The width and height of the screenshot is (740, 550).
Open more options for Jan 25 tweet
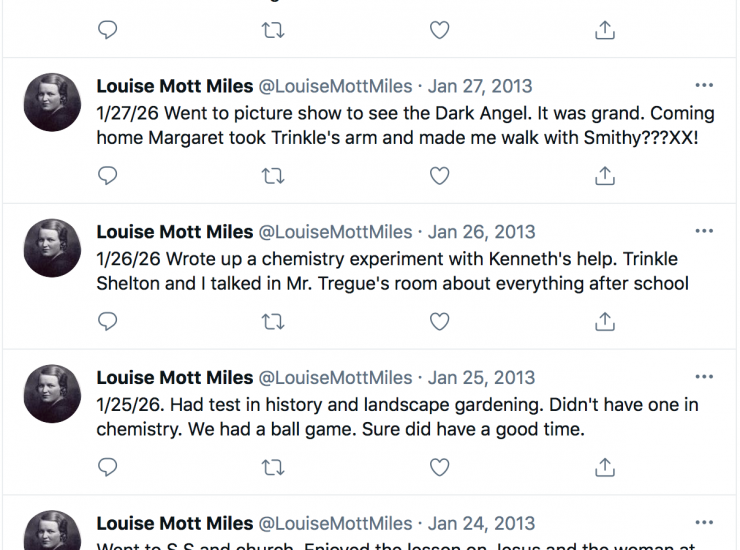click(x=704, y=378)
